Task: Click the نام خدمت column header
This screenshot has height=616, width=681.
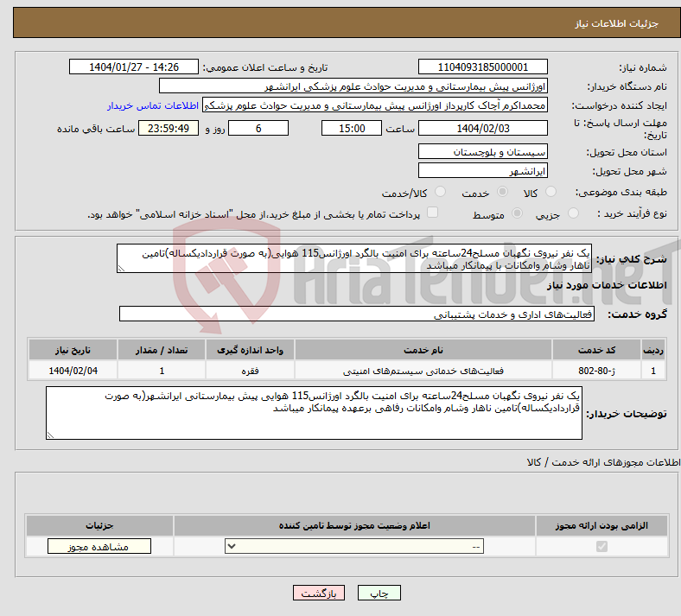Action: click(423, 350)
